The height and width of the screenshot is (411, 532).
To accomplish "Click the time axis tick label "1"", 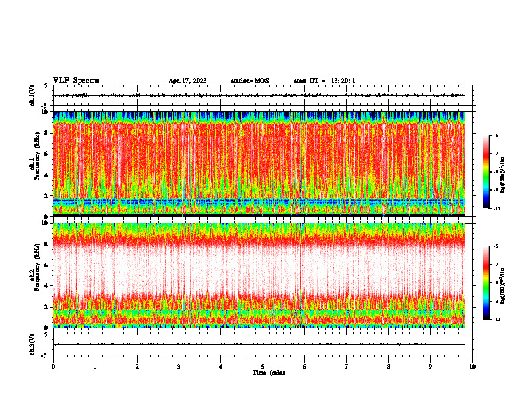I will 95,367.
